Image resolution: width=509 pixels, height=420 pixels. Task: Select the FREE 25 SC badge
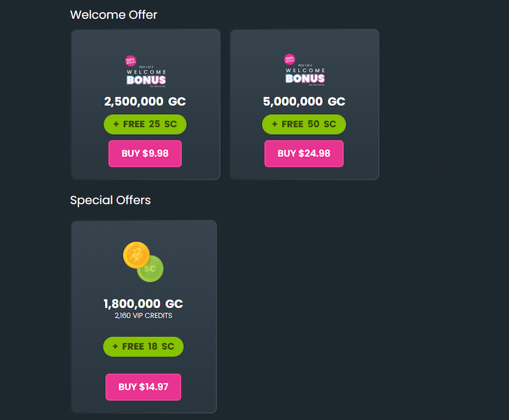point(145,124)
